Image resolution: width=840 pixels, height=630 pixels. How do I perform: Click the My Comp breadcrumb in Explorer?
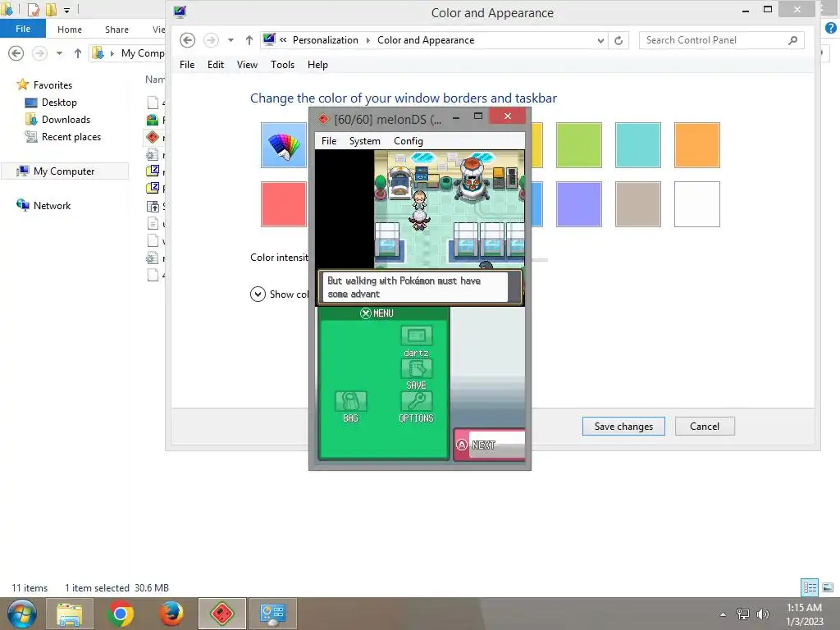click(143, 53)
